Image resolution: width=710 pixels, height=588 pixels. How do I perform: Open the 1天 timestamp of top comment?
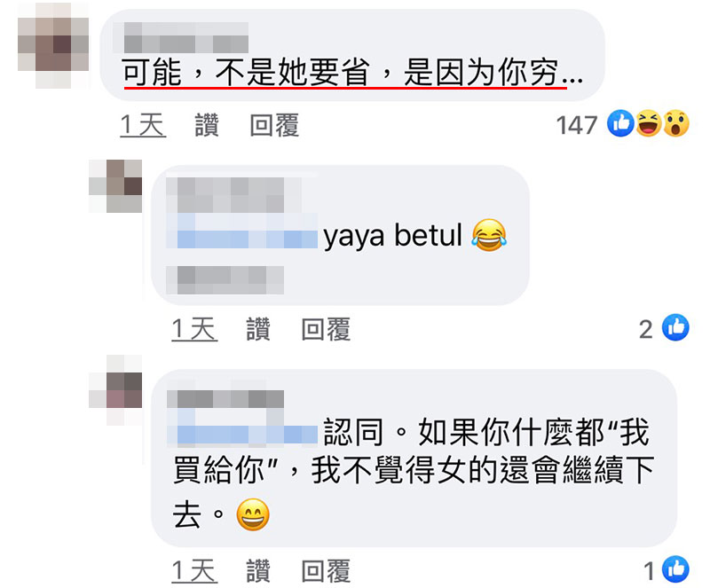(x=143, y=125)
